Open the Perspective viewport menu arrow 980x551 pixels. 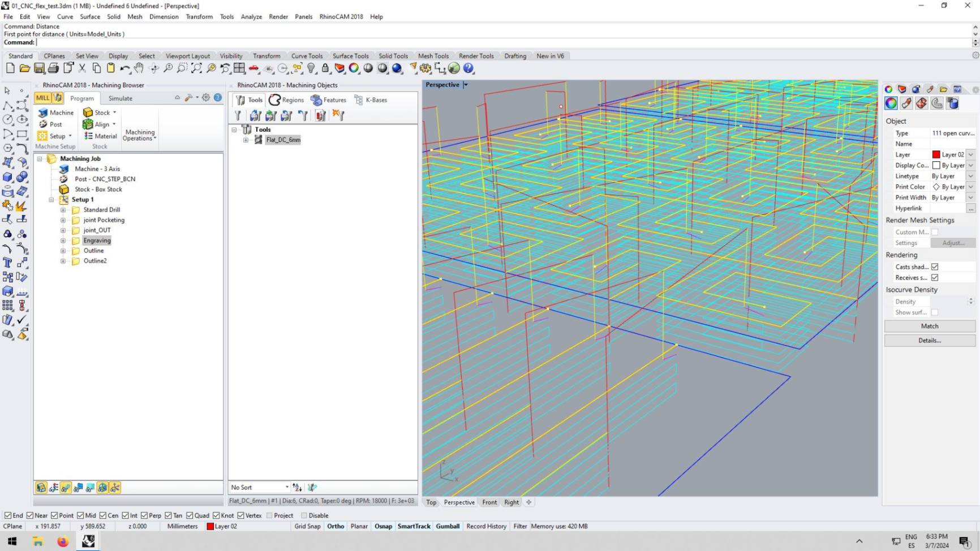point(466,85)
